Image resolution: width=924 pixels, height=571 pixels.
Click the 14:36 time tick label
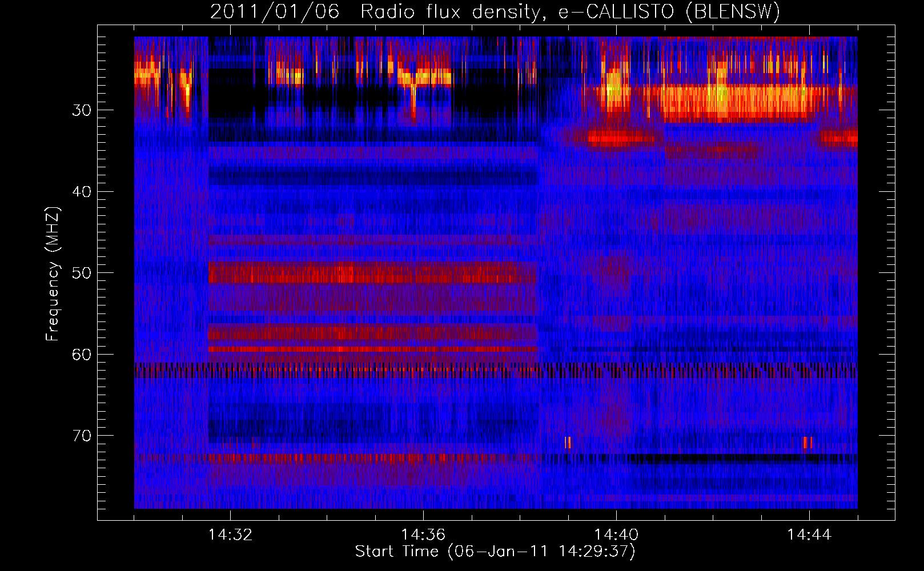pyautogui.click(x=423, y=534)
